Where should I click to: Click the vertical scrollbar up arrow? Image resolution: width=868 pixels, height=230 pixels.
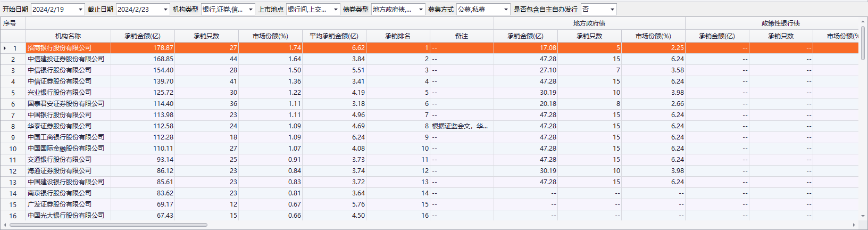coord(863,22)
